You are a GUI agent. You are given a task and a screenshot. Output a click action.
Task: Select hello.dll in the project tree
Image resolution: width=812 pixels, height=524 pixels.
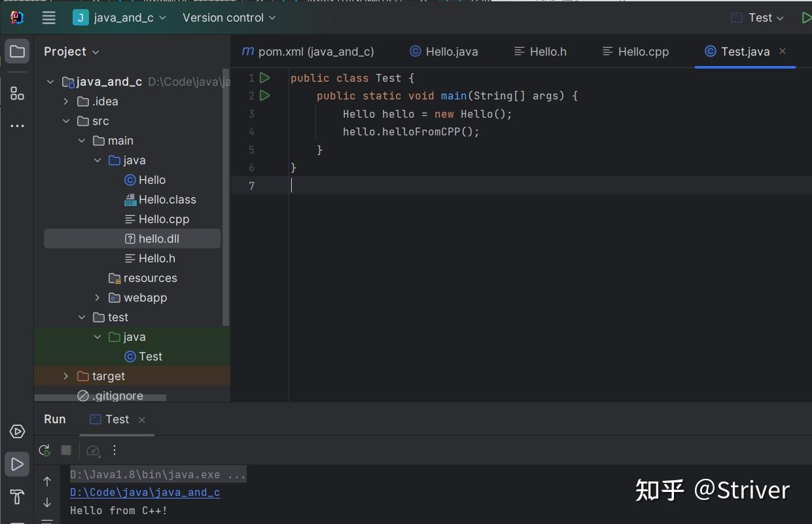click(158, 239)
